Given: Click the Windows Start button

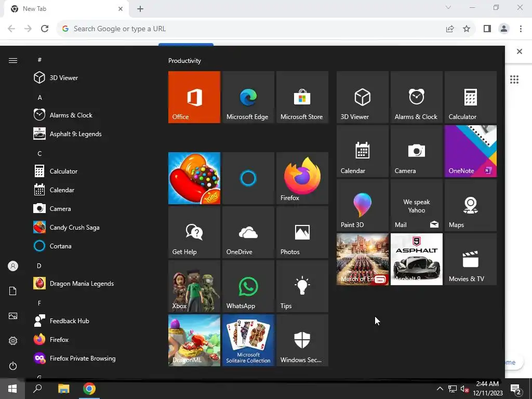Looking at the screenshot, I should tap(12, 389).
